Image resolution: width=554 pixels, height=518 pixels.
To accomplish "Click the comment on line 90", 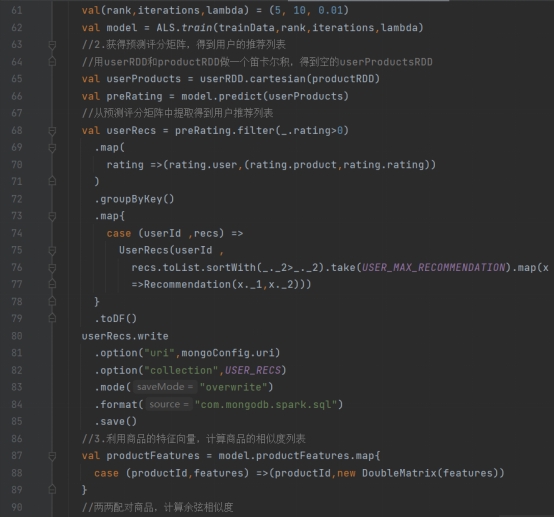I will tap(157, 507).
